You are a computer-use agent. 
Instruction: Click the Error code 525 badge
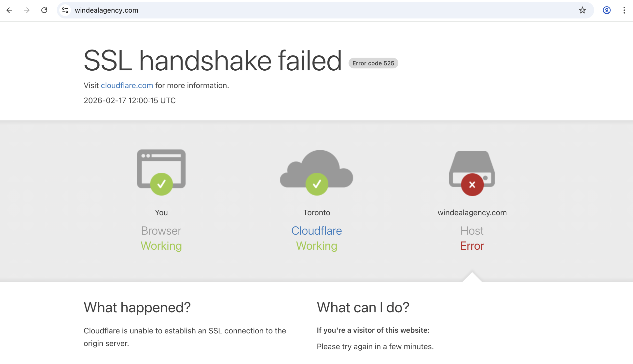(x=373, y=63)
